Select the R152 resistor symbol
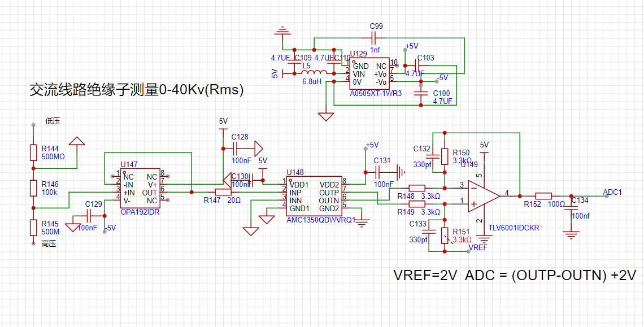The width and height of the screenshot is (644, 327). tap(544, 196)
